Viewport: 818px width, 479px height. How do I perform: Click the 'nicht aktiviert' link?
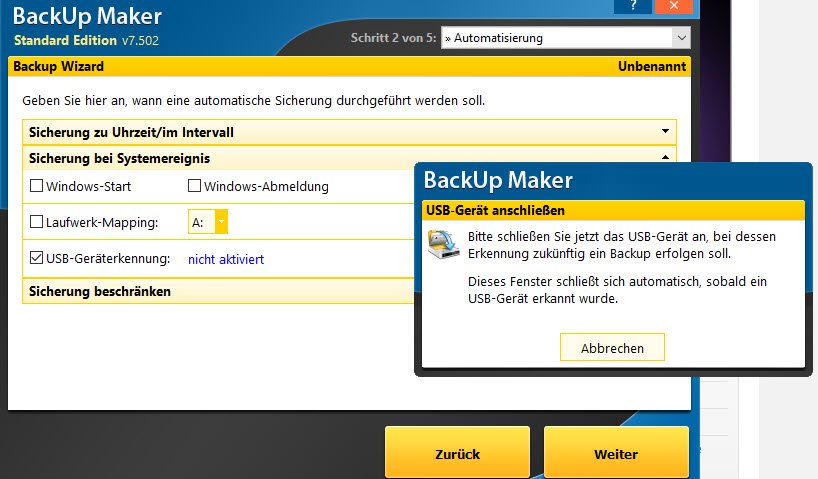[x=226, y=259]
